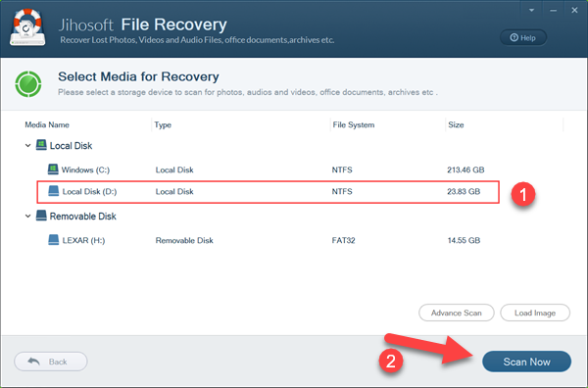Click the Scan Now button
The height and width of the screenshot is (388, 588).
pyautogui.click(x=526, y=362)
